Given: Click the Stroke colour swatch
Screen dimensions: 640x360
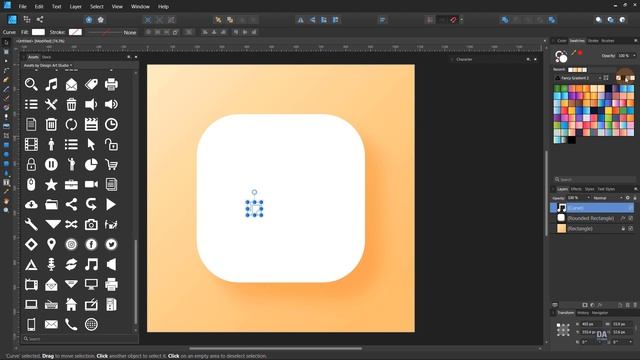Looking at the screenshot, I should point(75,32).
